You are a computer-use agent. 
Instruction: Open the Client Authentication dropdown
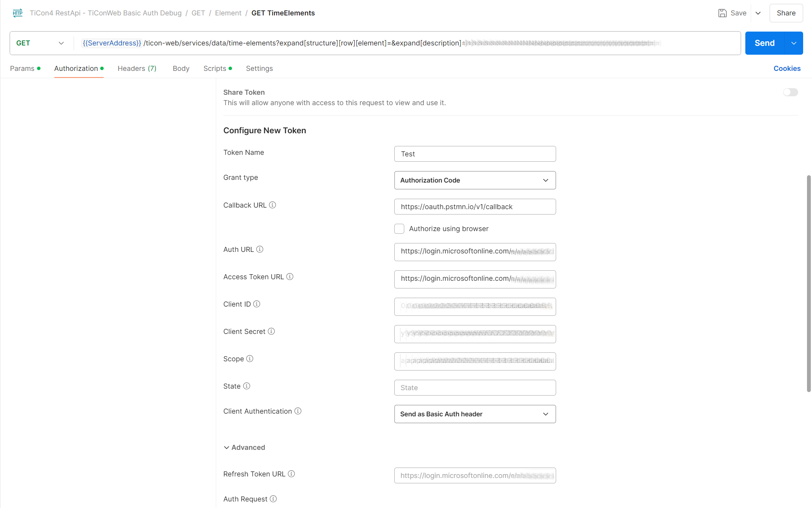click(x=475, y=414)
